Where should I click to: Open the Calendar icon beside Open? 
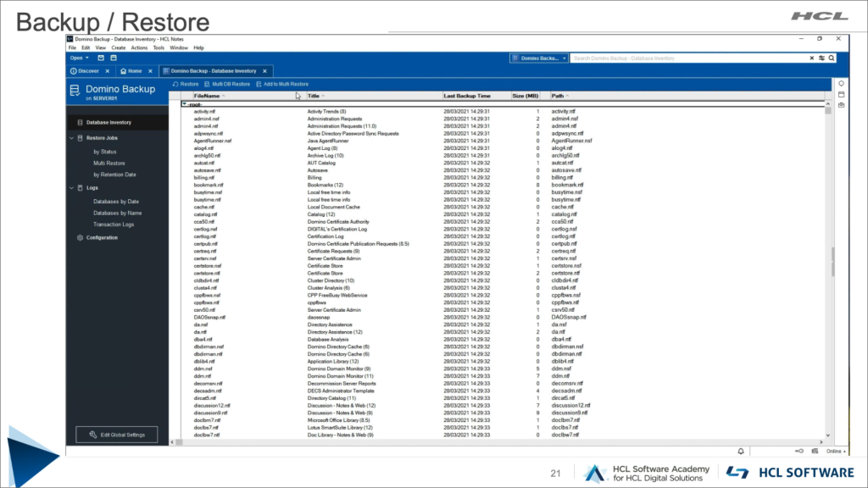[x=113, y=58]
